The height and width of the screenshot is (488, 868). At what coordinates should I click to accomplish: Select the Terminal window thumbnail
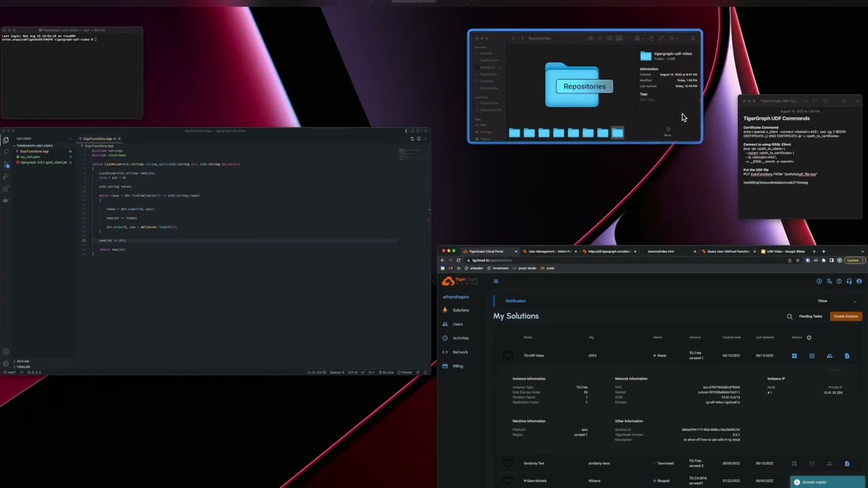[x=72, y=73]
